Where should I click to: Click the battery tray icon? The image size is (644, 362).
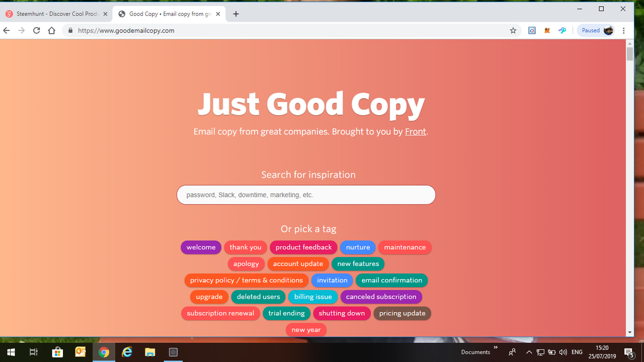pyautogui.click(x=551, y=352)
